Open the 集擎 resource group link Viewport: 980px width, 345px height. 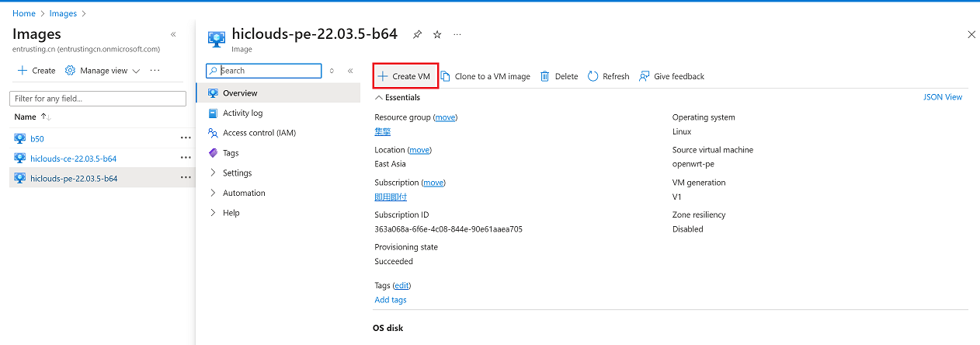point(382,132)
